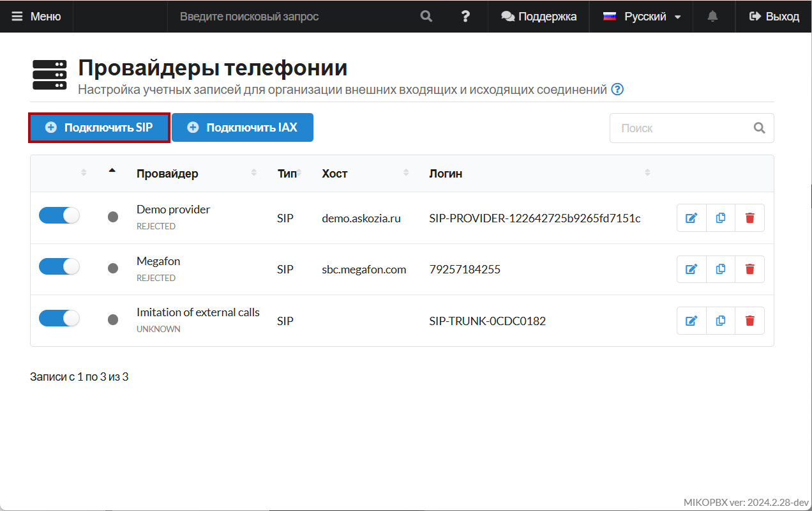This screenshot has height=511, width=812.
Task: Delete the Demo provider row
Action: point(750,218)
